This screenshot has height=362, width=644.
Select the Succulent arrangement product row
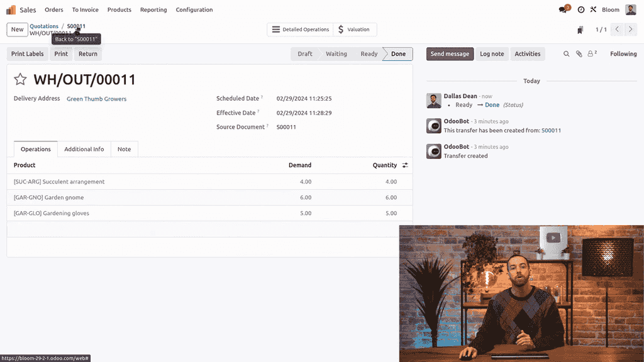(59, 182)
